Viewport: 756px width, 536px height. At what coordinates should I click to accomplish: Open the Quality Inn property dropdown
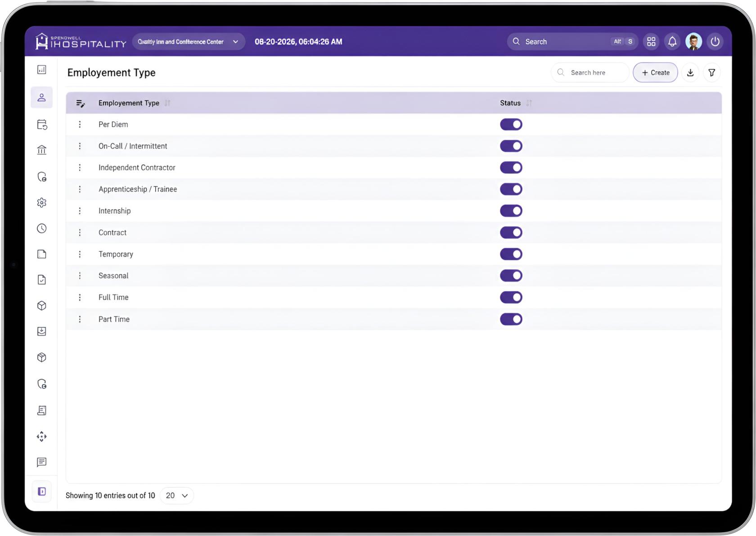(189, 41)
